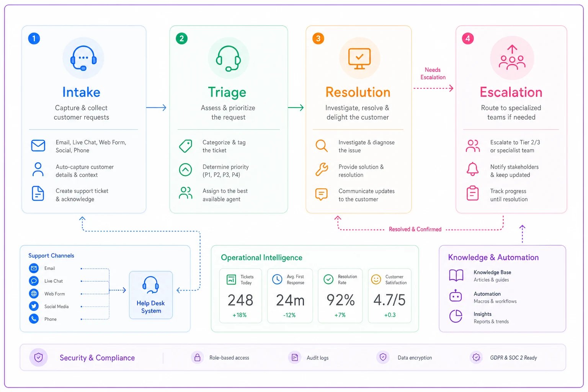Click the Twitter Social Media channel icon

(x=34, y=306)
